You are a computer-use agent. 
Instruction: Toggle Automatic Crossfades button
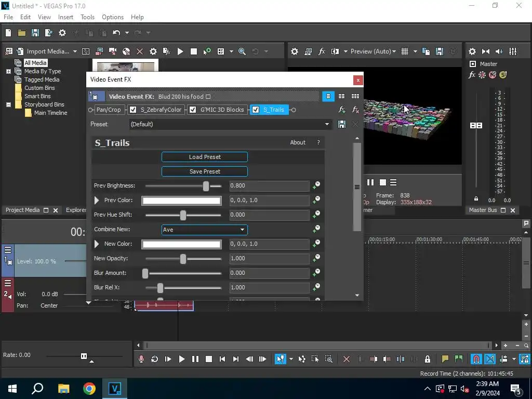(490, 359)
